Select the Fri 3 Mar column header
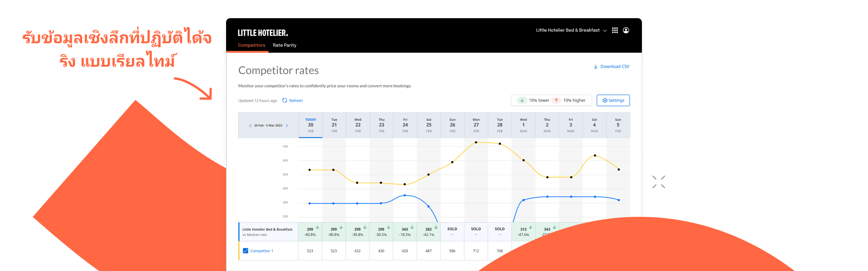Viewport: 868px width, 271px height. click(x=571, y=125)
